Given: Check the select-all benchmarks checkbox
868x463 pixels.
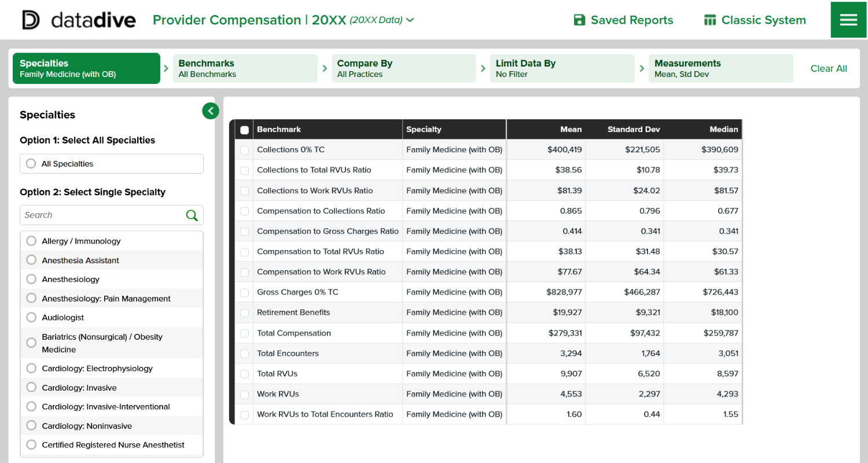Looking at the screenshot, I should [244, 130].
